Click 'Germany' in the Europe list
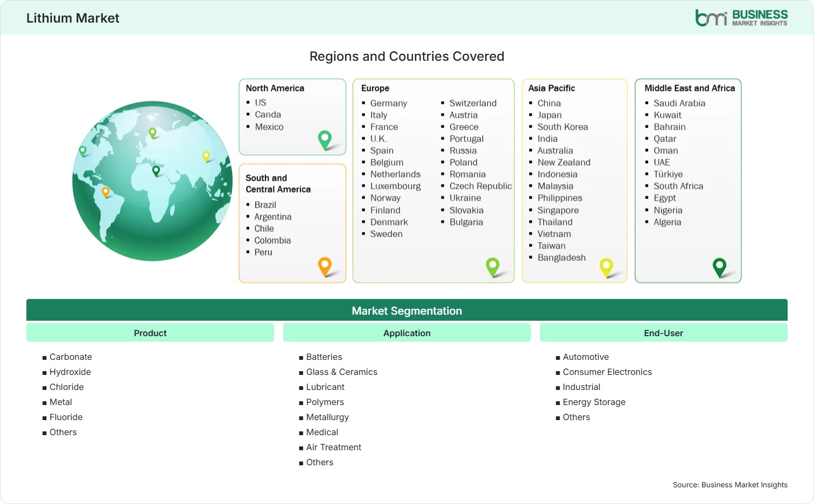 click(x=389, y=103)
